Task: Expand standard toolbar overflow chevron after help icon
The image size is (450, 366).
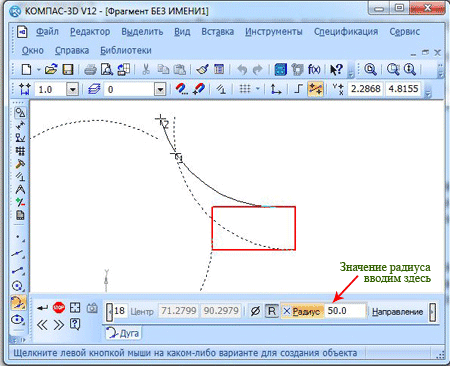Action: [350, 72]
